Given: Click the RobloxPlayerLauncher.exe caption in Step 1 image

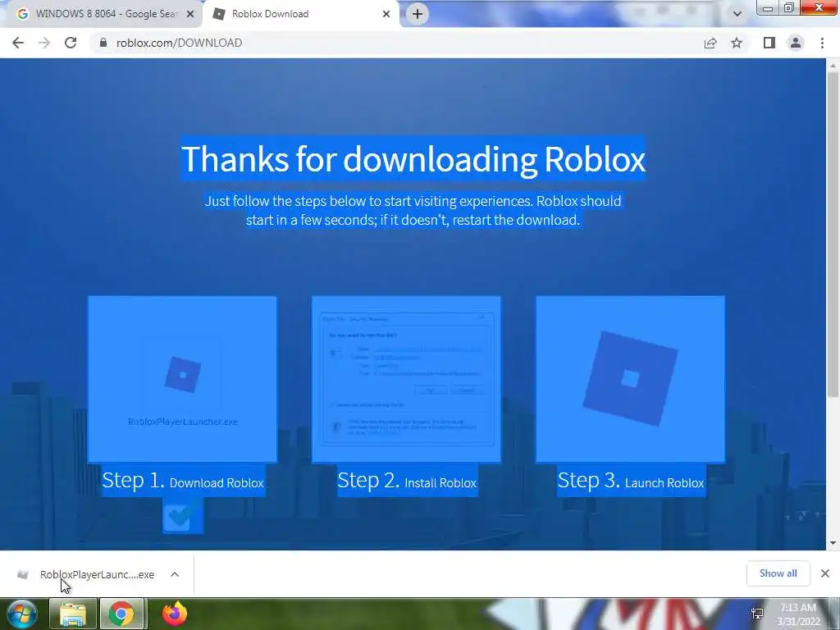Looking at the screenshot, I should 183,422.
